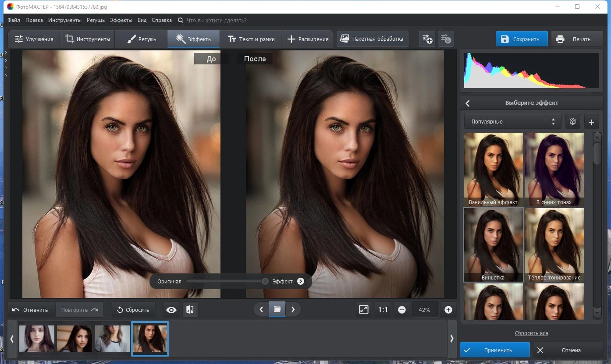Open the Вид menu

point(142,20)
